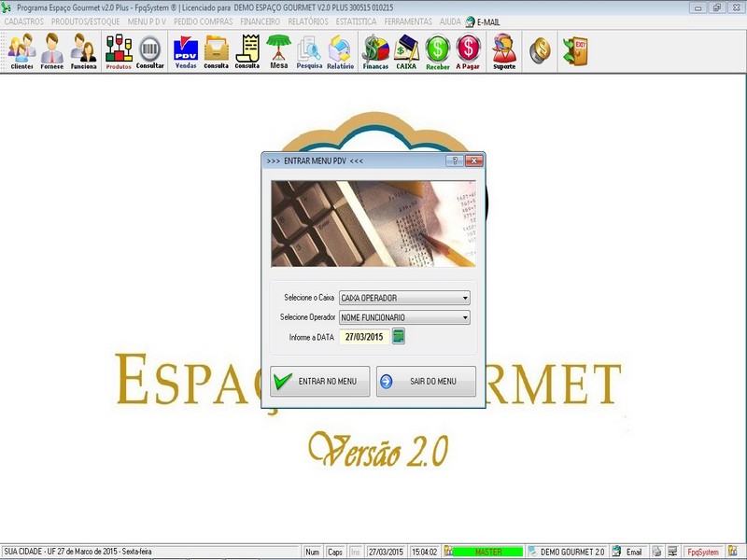Open the Clientes toolbar icon

[x=21, y=51]
